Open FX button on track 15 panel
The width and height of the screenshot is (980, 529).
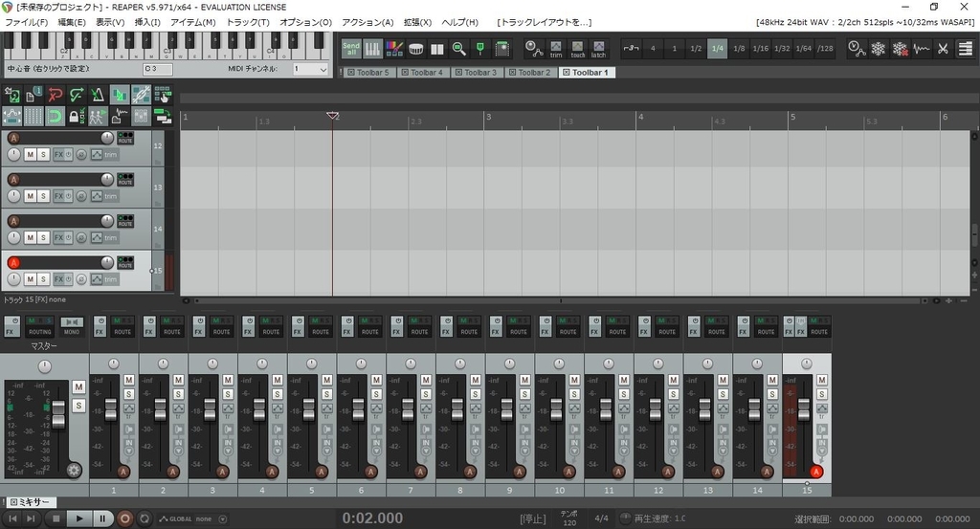58,279
